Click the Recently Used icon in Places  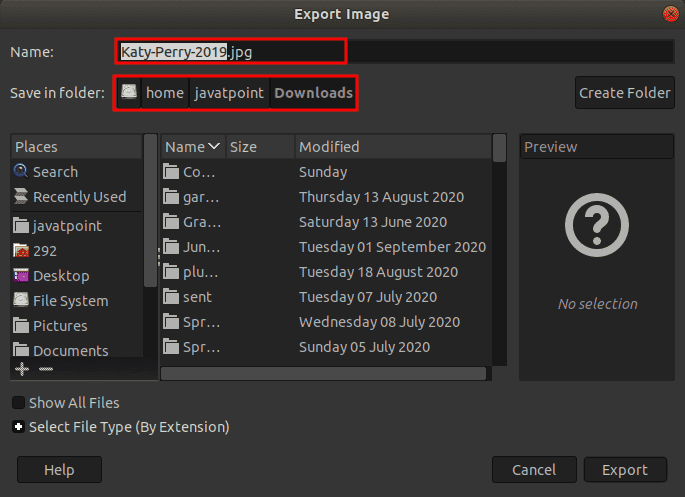click(21, 197)
